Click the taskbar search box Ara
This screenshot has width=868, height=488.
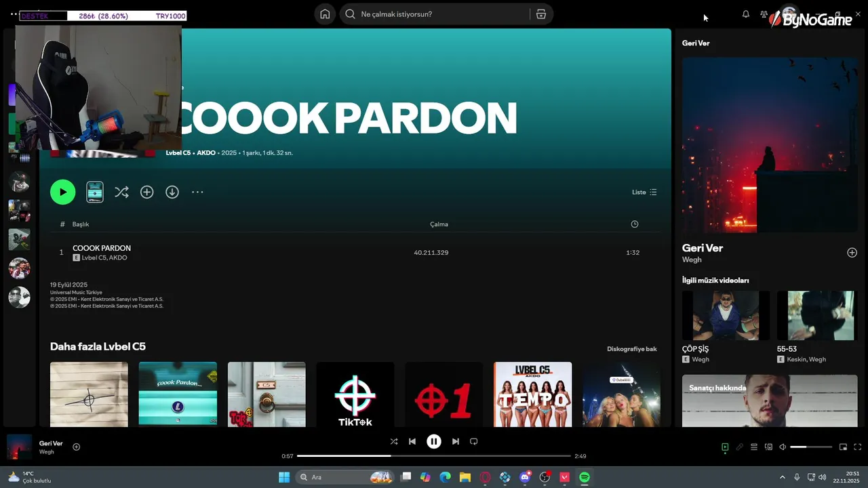click(346, 477)
